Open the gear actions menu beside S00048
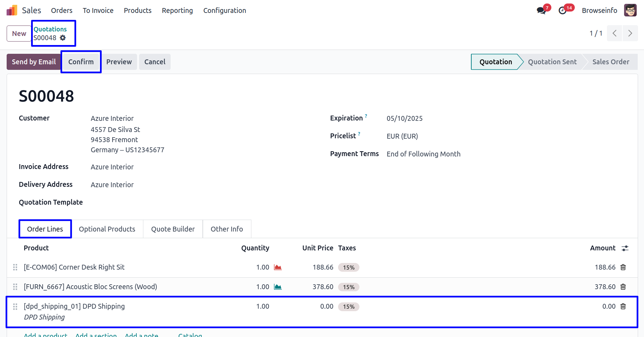 (63, 38)
